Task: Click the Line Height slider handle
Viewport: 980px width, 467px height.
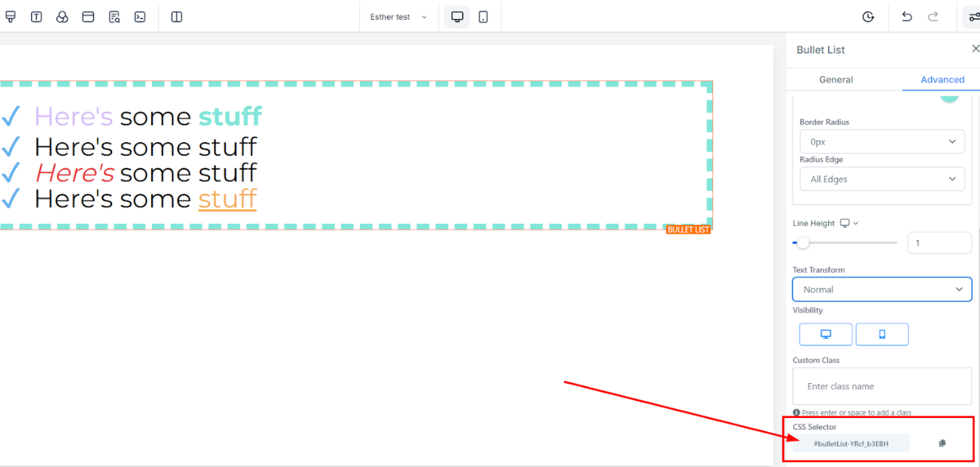Action: [802, 243]
